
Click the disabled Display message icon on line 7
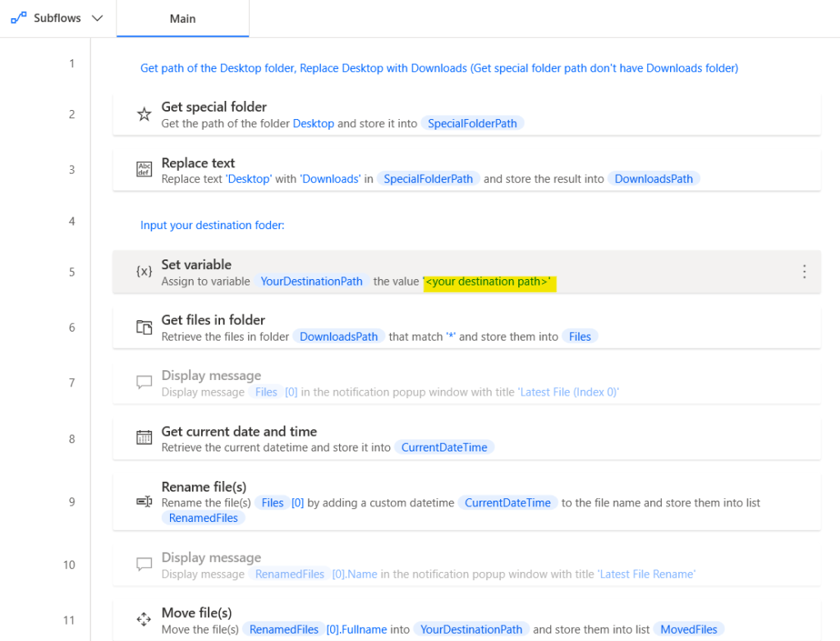coord(144,382)
